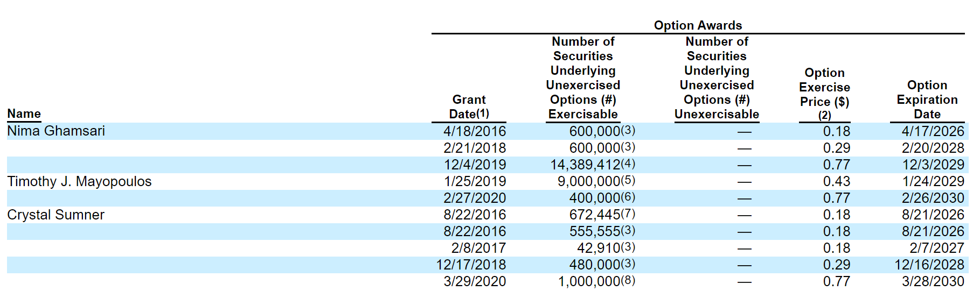Click the 672,445 options value
The height and width of the screenshot is (298, 980).
[595, 215]
